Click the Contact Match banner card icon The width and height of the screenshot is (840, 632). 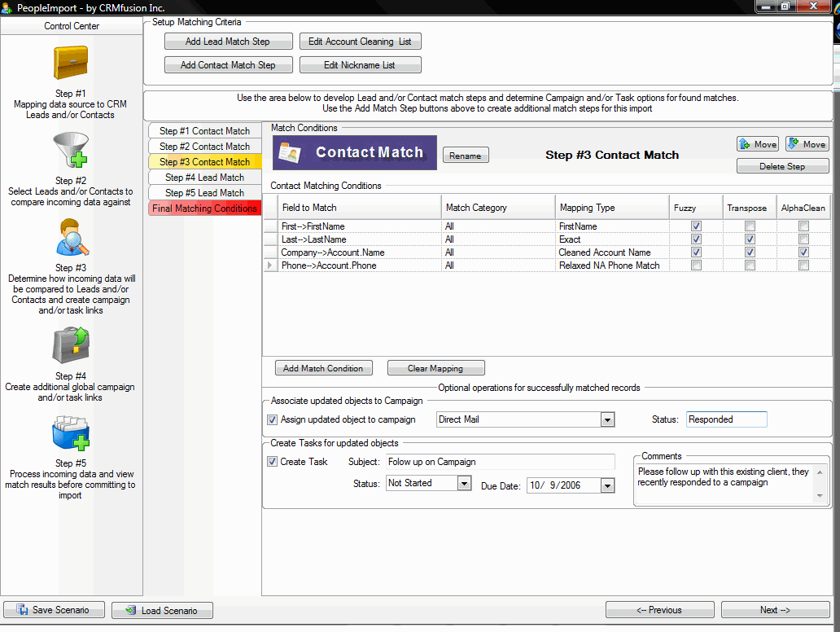point(290,153)
